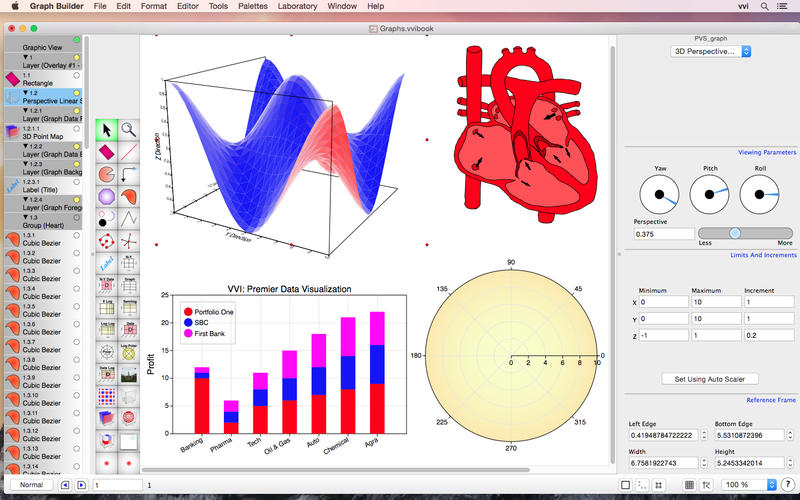800x500 pixels.
Task: Click the Left Edge value stepper
Action: (x=704, y=435)
